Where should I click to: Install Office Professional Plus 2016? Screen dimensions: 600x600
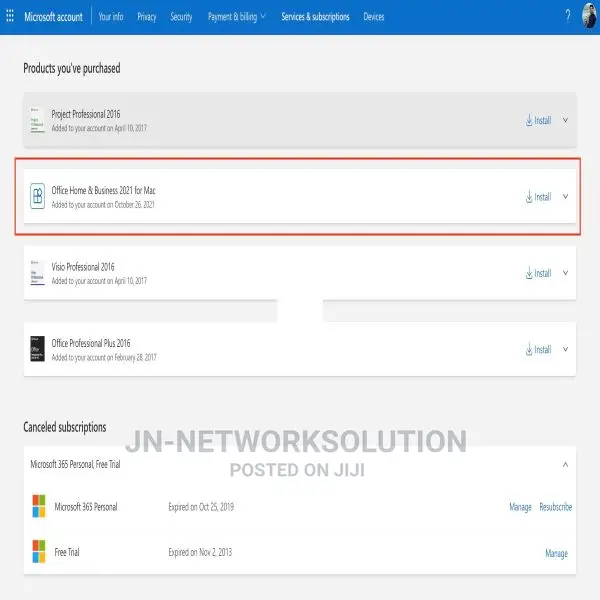(x=538, y=349)
